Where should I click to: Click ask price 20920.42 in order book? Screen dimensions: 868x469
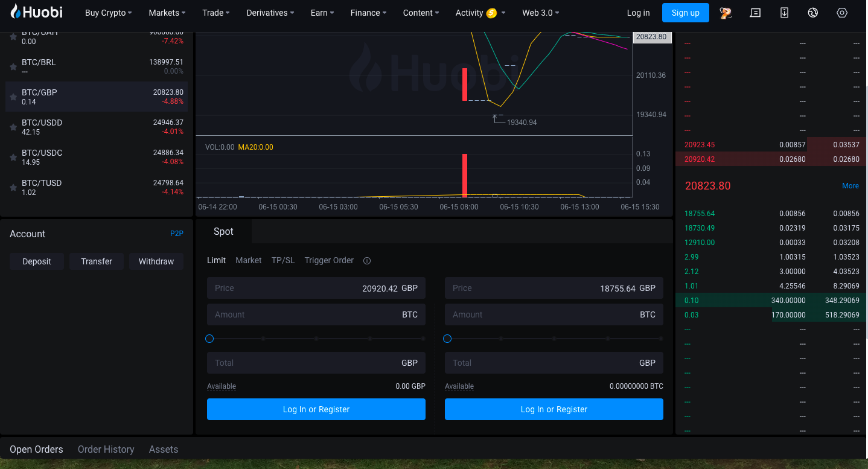(700, 159)
